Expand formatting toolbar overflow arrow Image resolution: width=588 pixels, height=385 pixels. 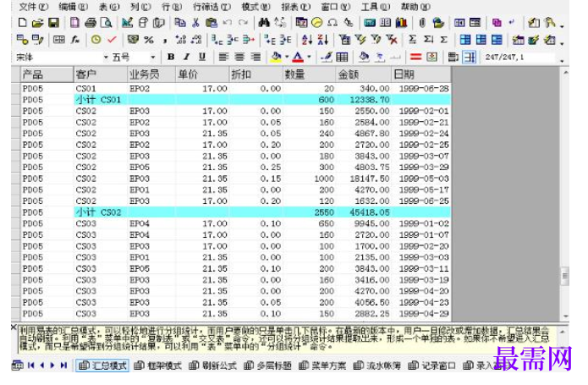tap(562, 61)
